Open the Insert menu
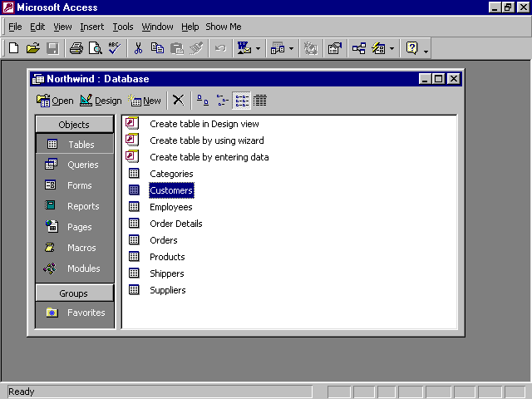Viewport: 532px width, 399px height. (92, 27)
